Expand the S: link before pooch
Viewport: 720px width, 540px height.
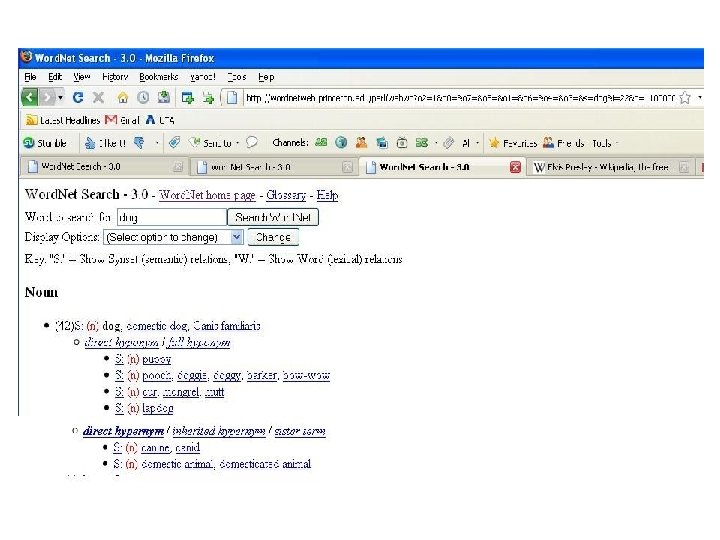[119, 376]
